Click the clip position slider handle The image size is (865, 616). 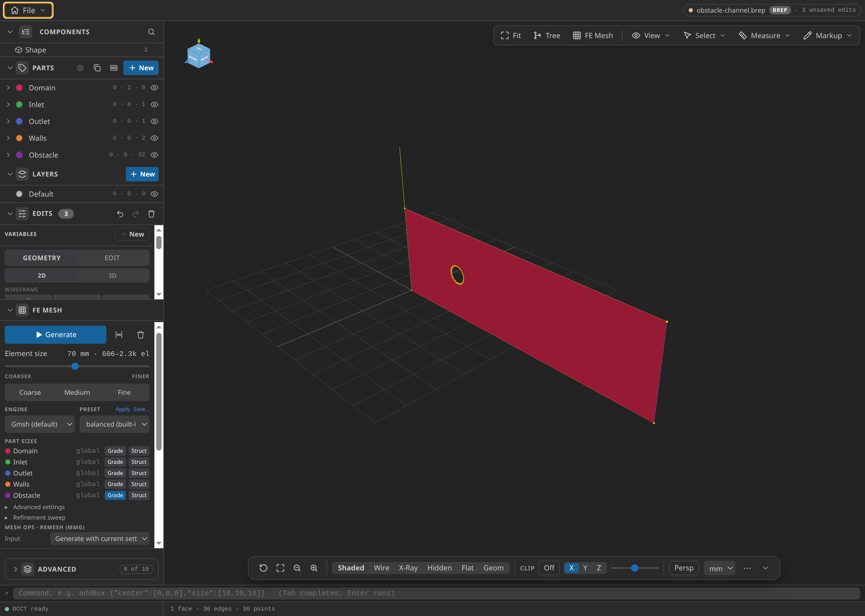tap(635, 568)
